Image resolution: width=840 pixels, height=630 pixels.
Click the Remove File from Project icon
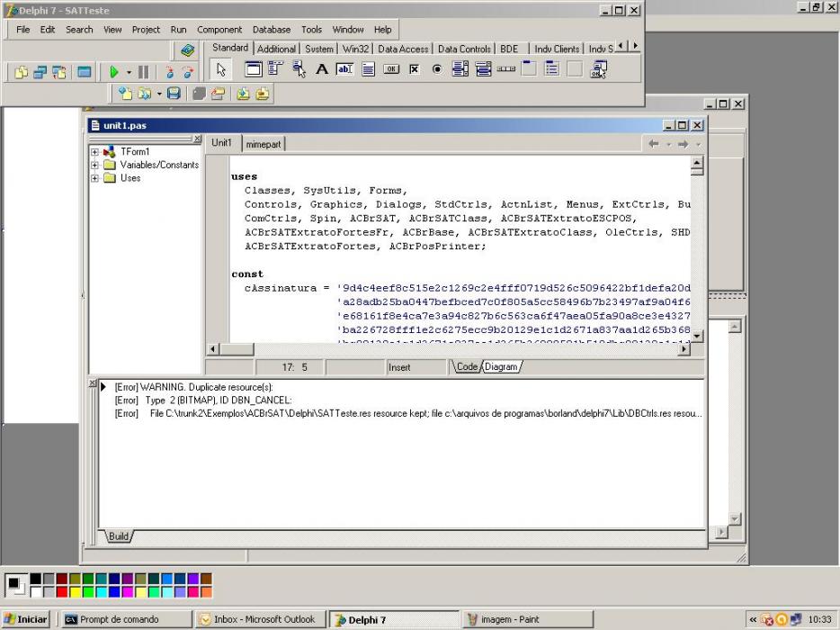pos(263,94)
